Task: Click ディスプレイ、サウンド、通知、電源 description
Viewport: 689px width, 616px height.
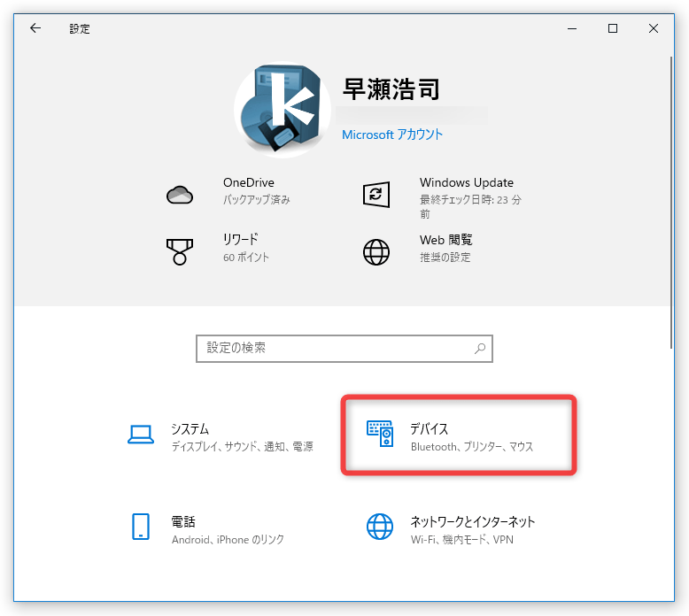Action: click(242, 447)
